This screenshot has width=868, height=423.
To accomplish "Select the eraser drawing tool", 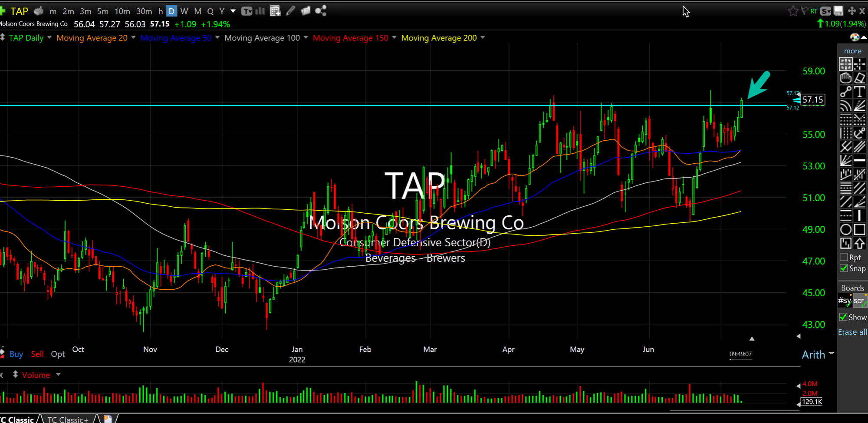I will click(860, 78).
